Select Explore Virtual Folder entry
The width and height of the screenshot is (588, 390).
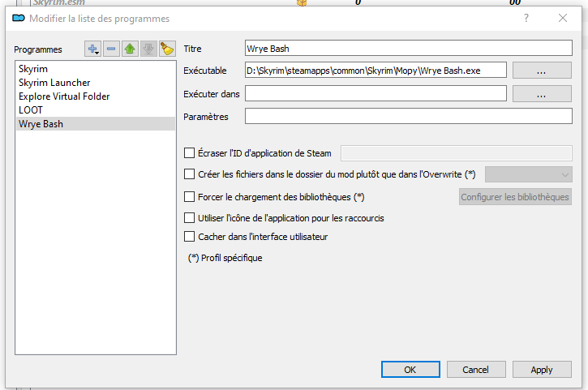[x=95, y=96]
